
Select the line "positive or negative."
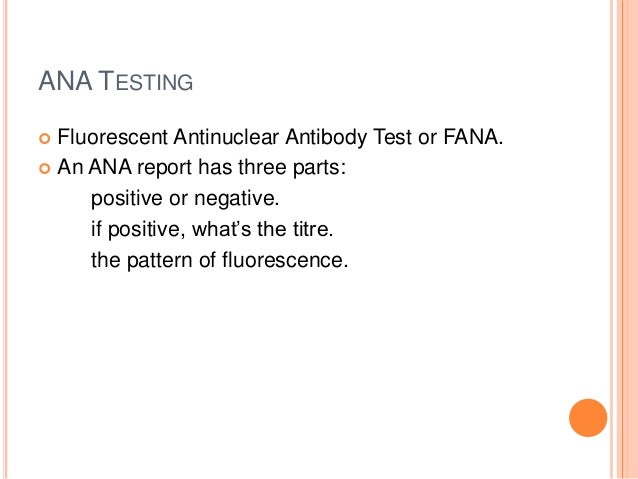[185, 199]
